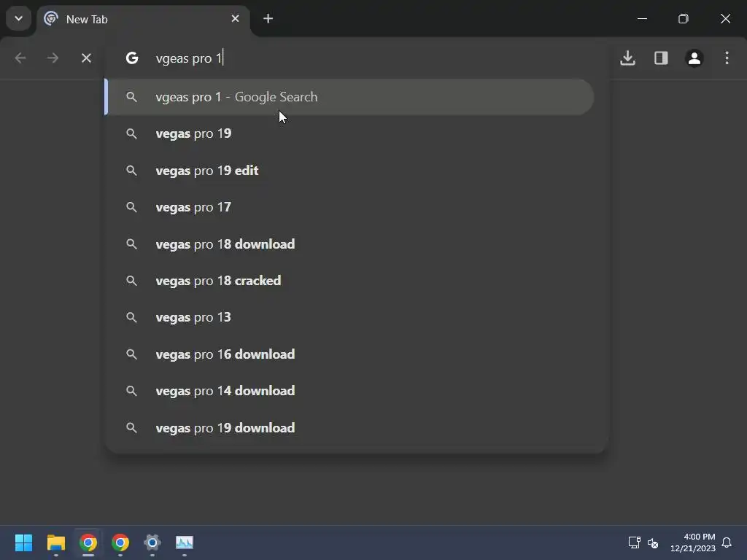Viewport: 747px width, 560px height.
Task: Open File Explorer from taskbar
Action: tap(56, 542)
